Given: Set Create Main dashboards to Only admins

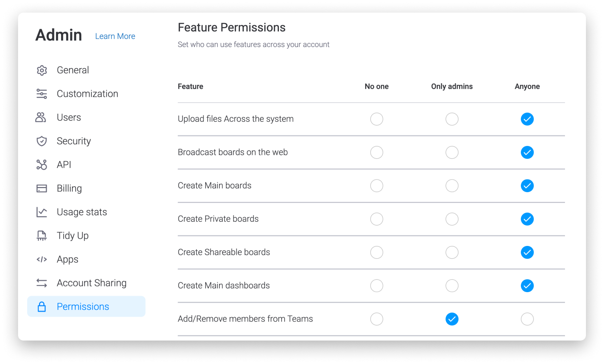Looking at the screenshot, I should tap(452, 286).
